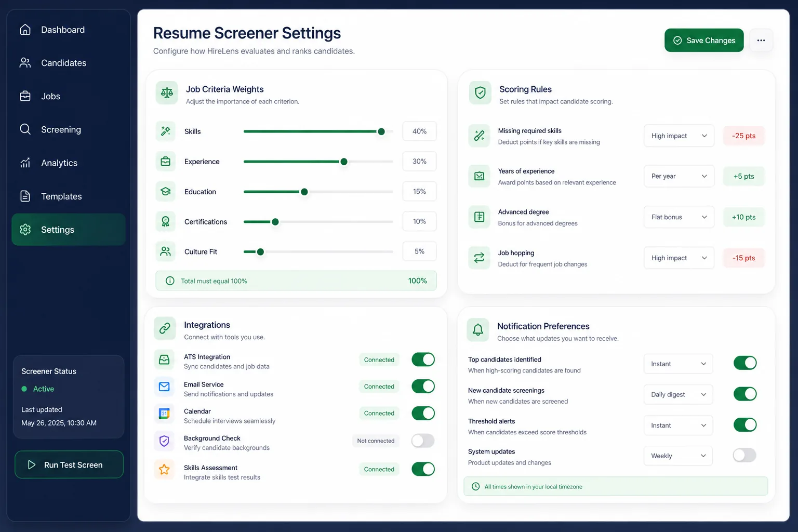Switch off Top candidates identified notifications
The image size is (798, 532).
pos(745,363)
